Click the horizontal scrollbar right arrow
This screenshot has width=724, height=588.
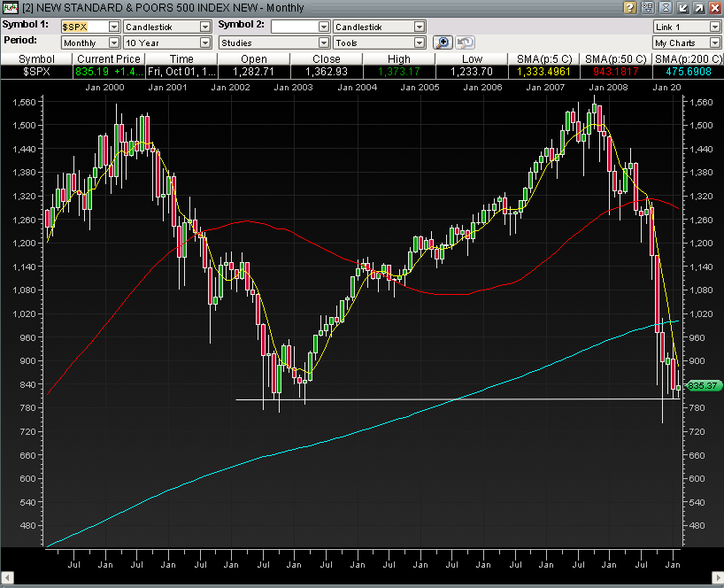(x=716, y=580)
